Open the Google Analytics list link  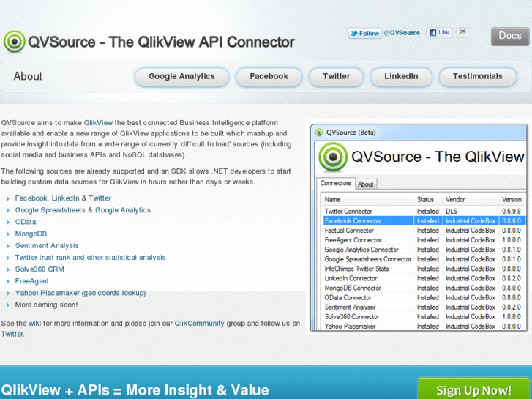pos(123,210)
